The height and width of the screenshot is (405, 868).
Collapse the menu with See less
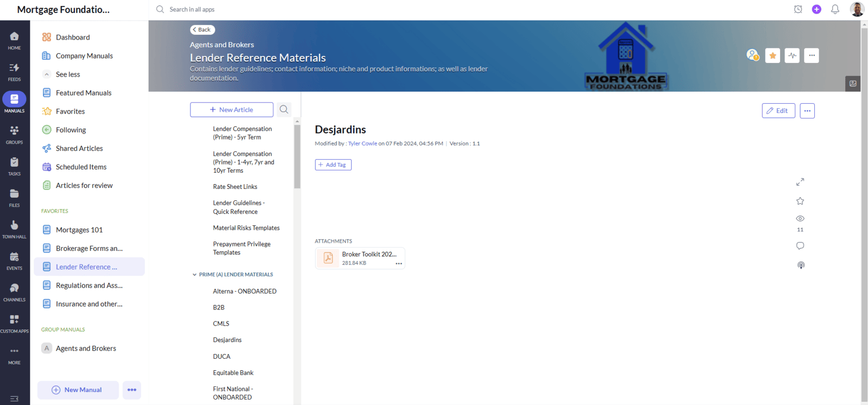point(68,74)
